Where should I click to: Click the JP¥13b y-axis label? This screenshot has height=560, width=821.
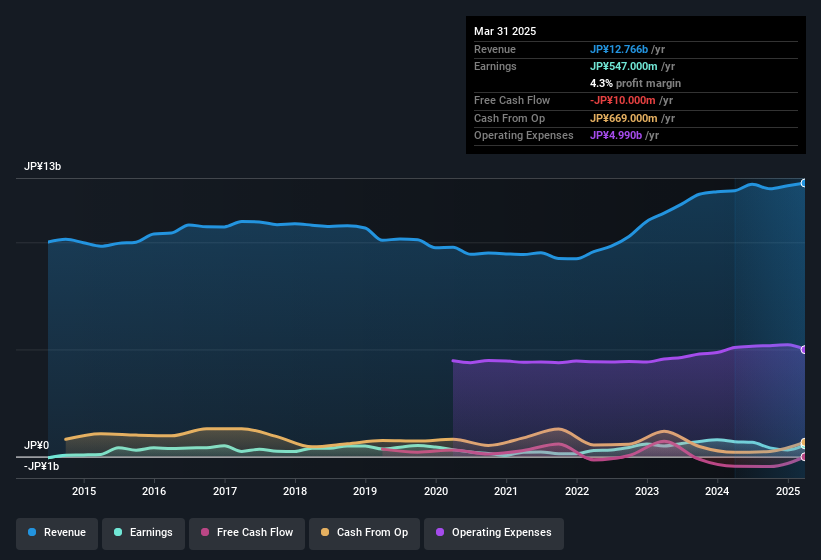click(42, 166)
